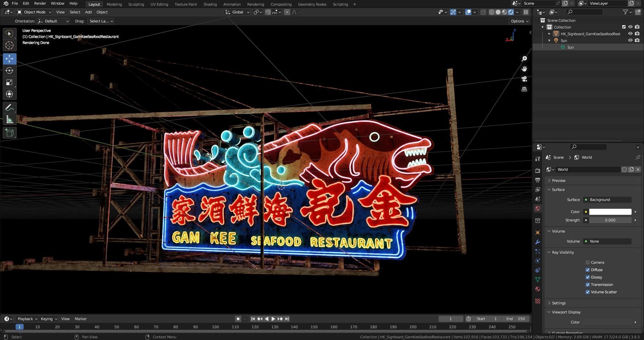Open the Render properties tab

(x=538, y=171)
